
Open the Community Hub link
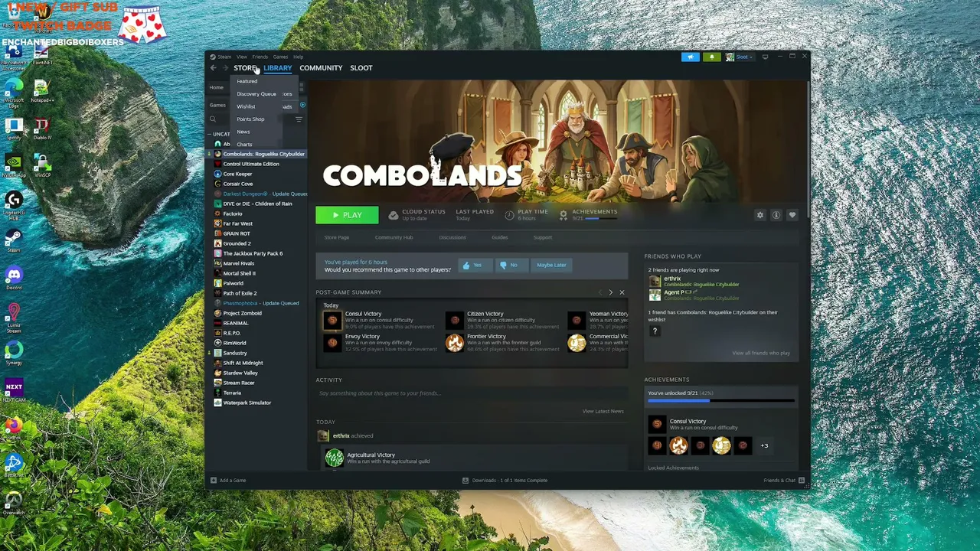(394, 237)
